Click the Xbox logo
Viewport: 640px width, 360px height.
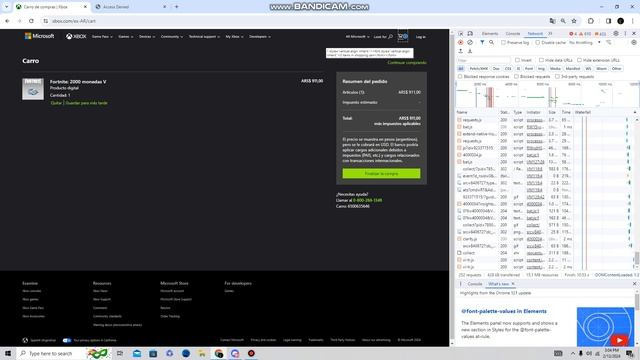coord(76,36)
